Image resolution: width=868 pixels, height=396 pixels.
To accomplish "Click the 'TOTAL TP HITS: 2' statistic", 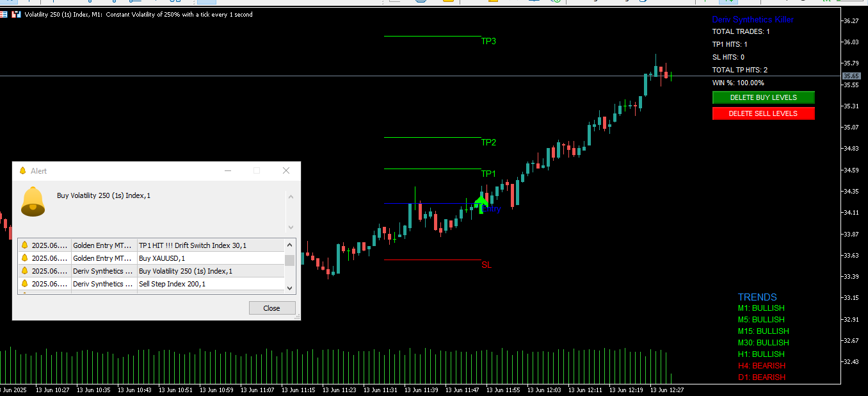I will point(740,70).
